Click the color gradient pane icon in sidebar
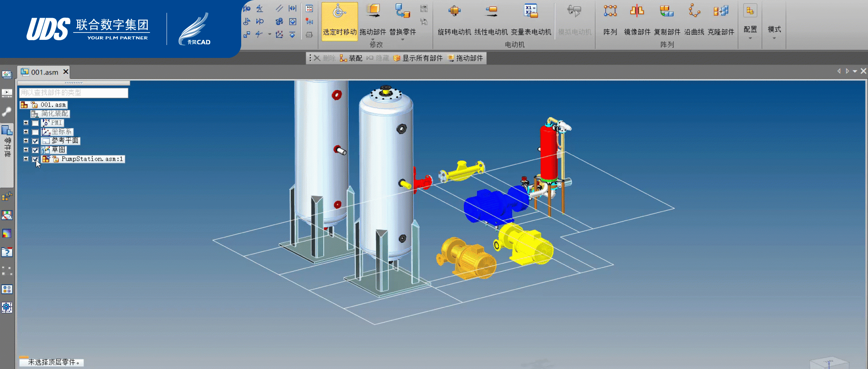This screenshot has height=369, width=868. click(x=7, y=234)
